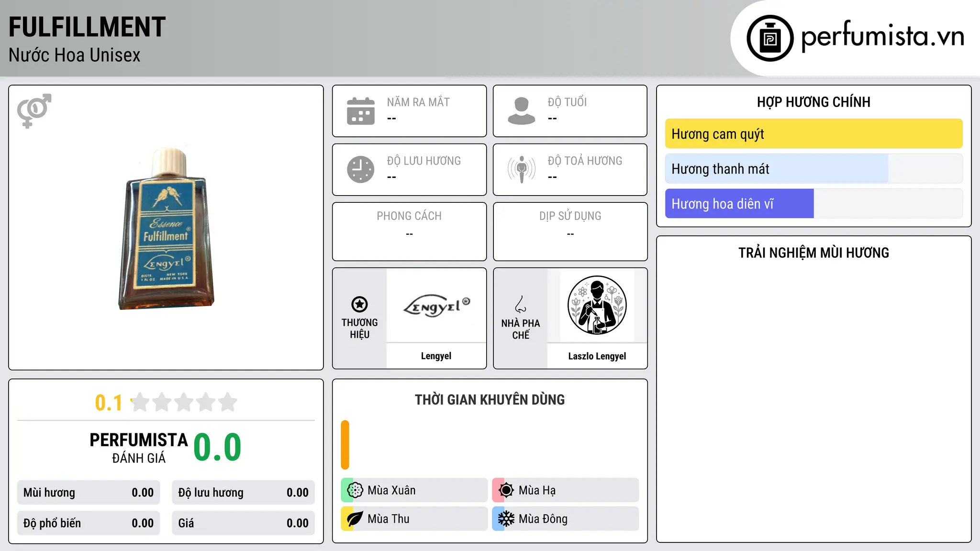
Task: Click the Mùi hương rating row
Action: (x=89, y=493)
